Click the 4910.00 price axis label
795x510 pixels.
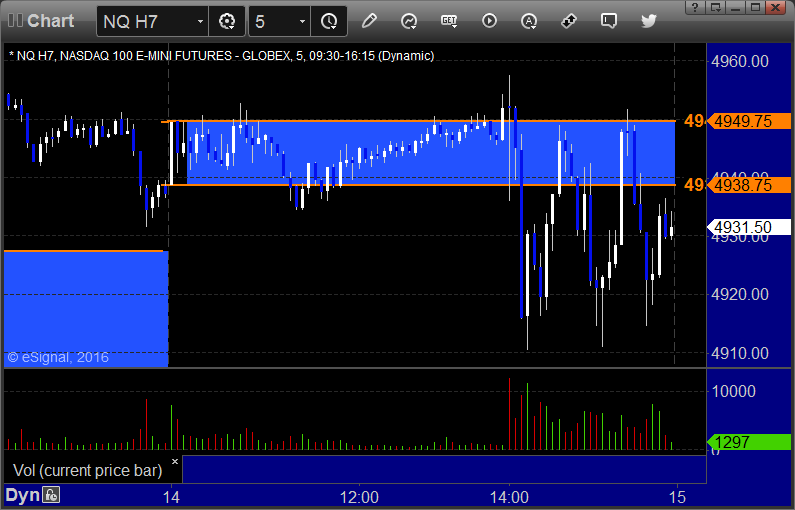point(740,353)
